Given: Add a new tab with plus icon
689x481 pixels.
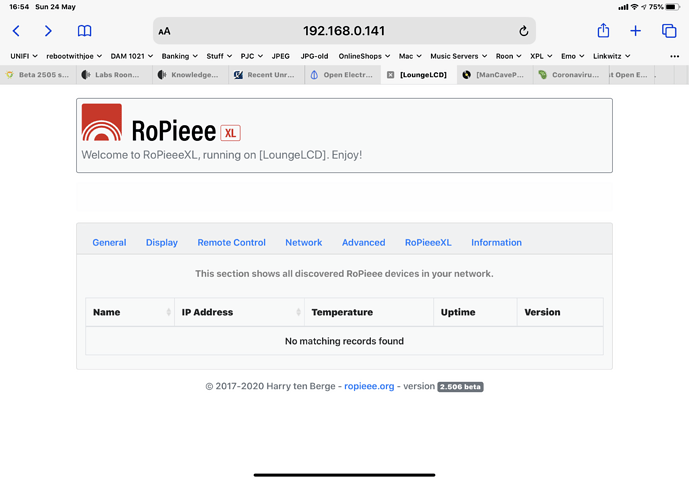Looking at the screenshot, I should [x=635, y=31].
